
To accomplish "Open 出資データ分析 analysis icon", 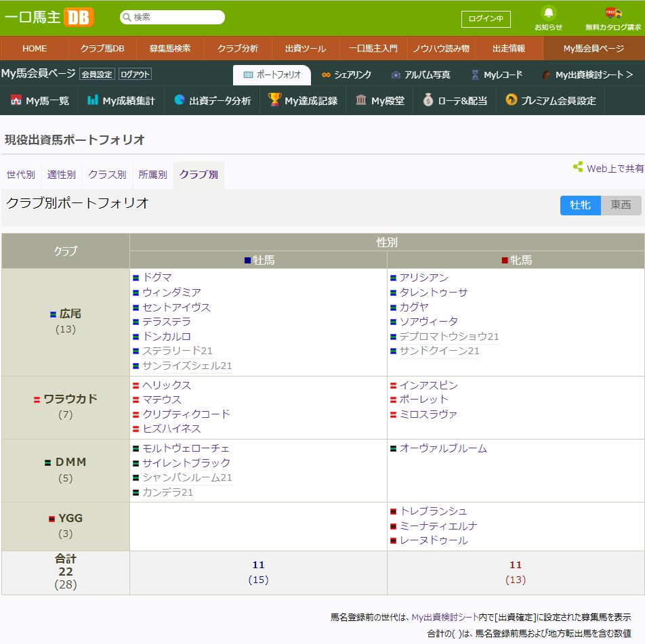I will (179, 98).
